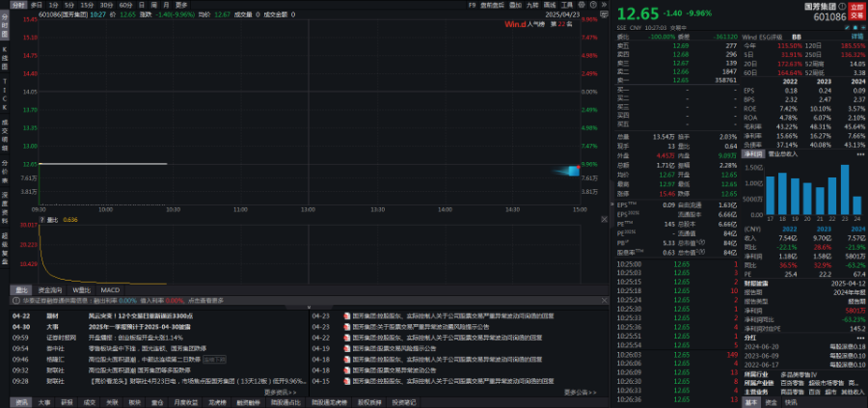Screen dimensions: 868x408
Task: Switch to 5分 timeframe
Action: pyautogui.click(x=69, y=5)
